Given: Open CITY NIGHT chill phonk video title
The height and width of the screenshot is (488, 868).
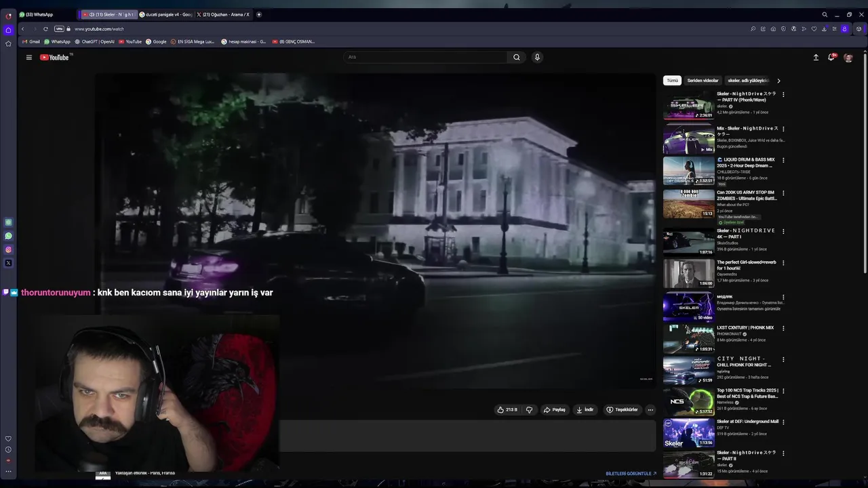Looking at the screenshot, I should click(x=744, y=362).
